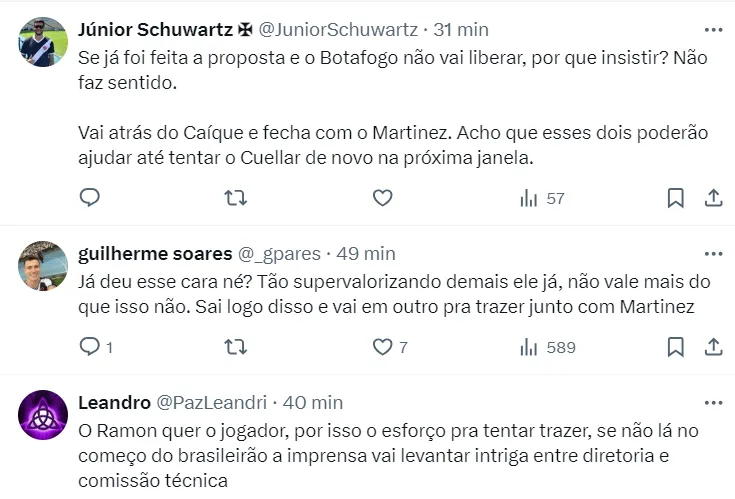
Task: Like guilherme soares's tweet
Action: point(382,347)
